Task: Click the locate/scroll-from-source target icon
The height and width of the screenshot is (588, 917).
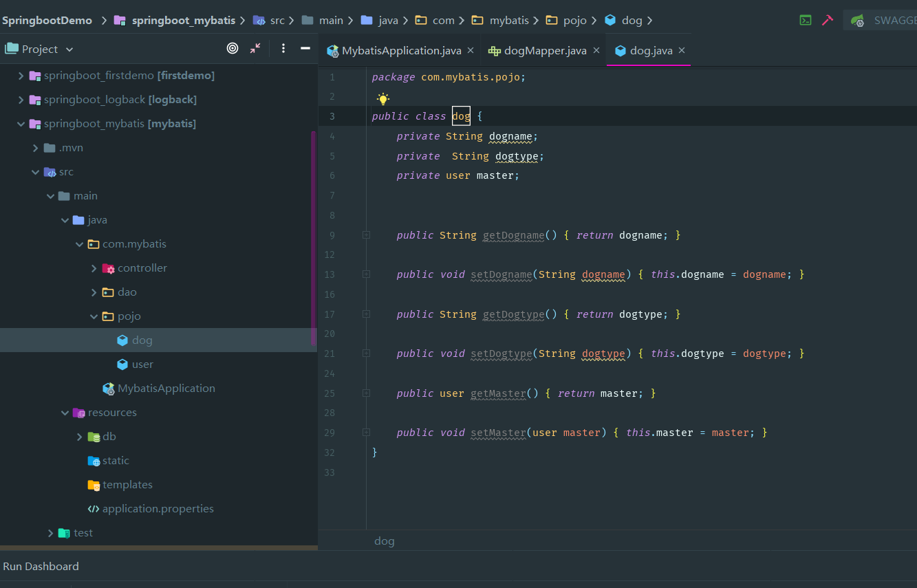Action: click(233, 48)
